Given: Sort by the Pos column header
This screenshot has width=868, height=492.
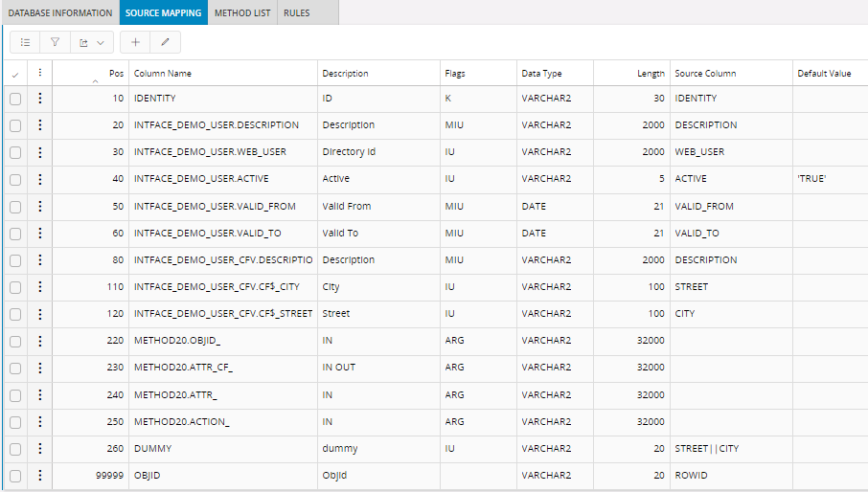Looking at the screenshot, I should point(116,73).
